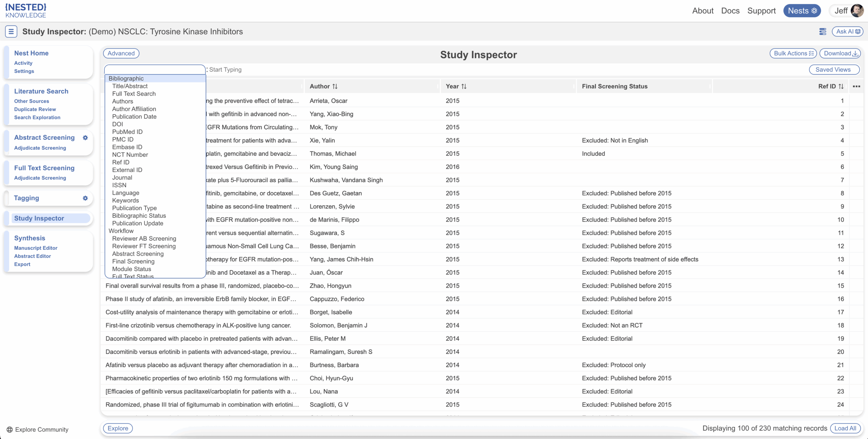Click the Download button
The height and width of the screenshot is (439, 868).
pos(840,53)
